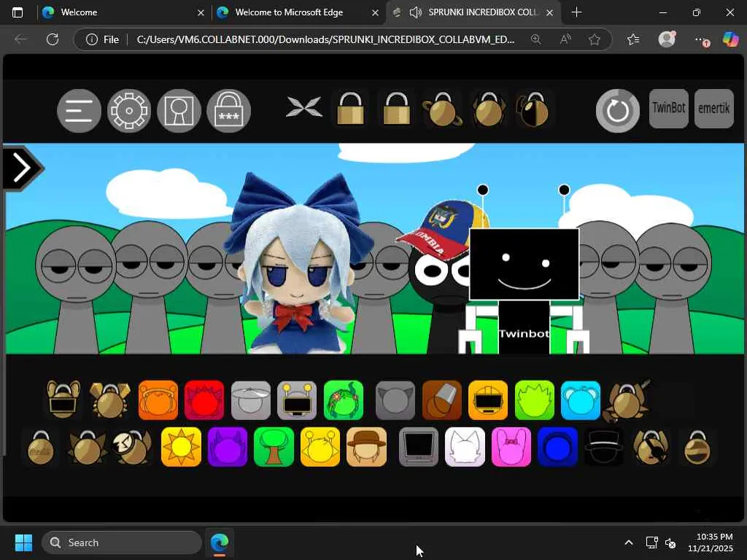Open the Windows Start menu
The width and height of the screenshot is (747, 560).
point(23,542)
